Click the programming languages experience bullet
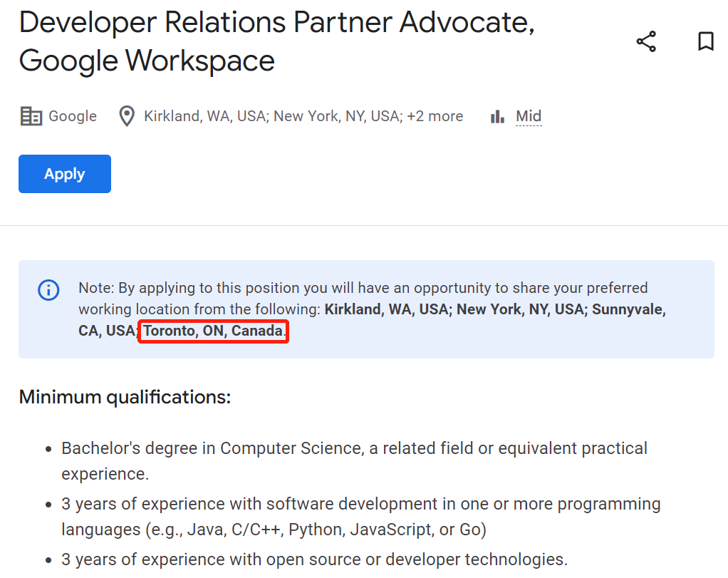Viewport: 728px width, 578px height. [x=360, y=517]
